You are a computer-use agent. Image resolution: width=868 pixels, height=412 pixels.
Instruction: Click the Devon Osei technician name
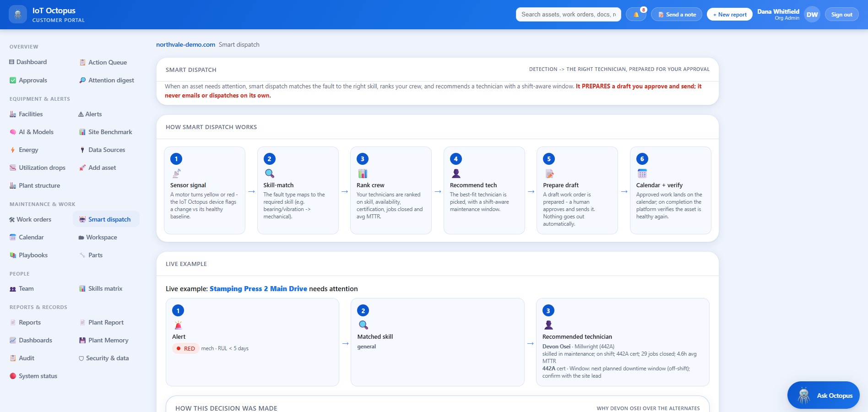pos(556,347)
